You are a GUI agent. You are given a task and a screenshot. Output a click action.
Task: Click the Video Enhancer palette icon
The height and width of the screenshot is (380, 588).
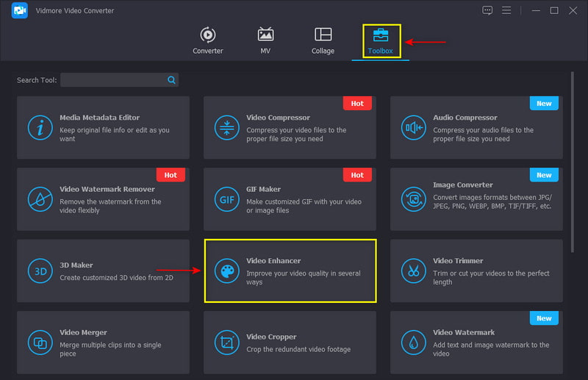[227, 270]
